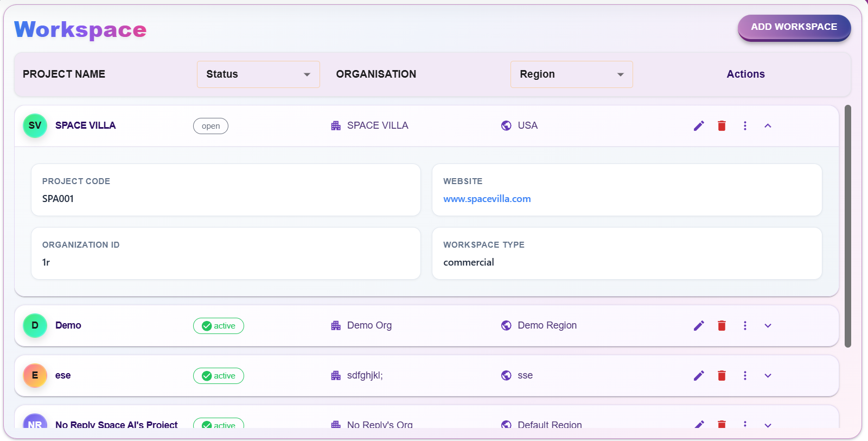
Task: Select the SPACE VILLA project name
Action: 85,125
